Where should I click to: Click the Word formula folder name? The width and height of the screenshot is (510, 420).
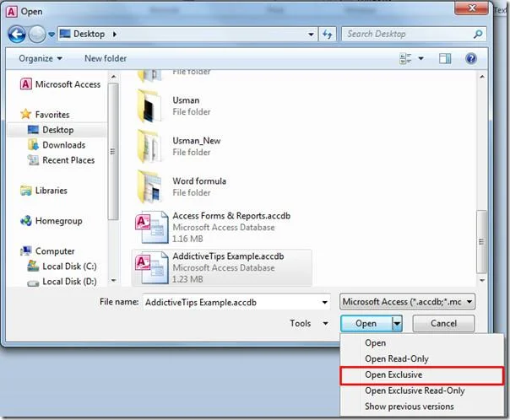(x=199, y=181)
